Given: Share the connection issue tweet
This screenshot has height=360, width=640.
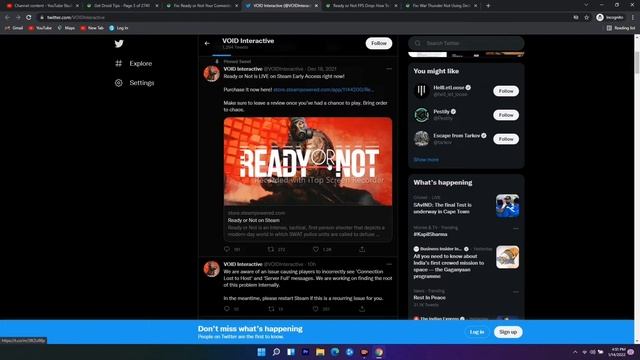Looking at the screenshot, I should [x=362, y=309].
